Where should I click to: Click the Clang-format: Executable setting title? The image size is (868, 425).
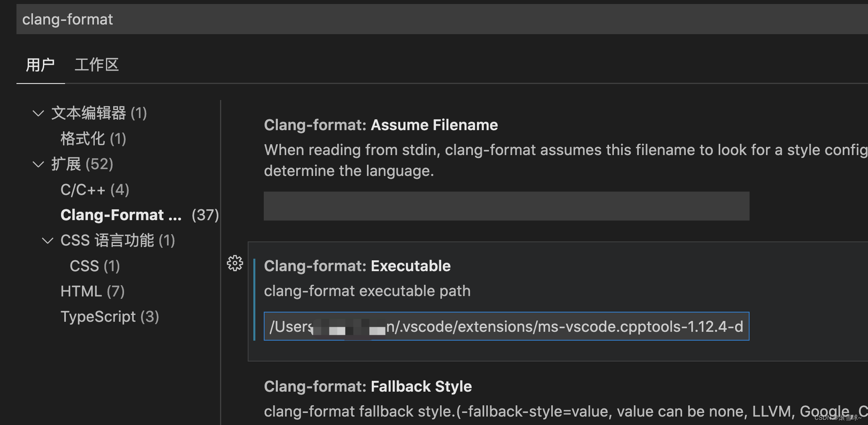(357, 266)
